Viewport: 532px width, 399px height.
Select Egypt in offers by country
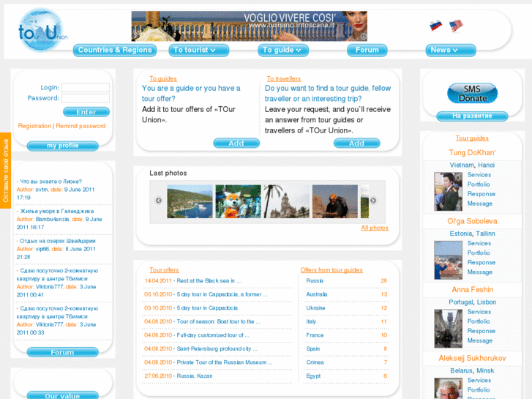coord(313,376)
